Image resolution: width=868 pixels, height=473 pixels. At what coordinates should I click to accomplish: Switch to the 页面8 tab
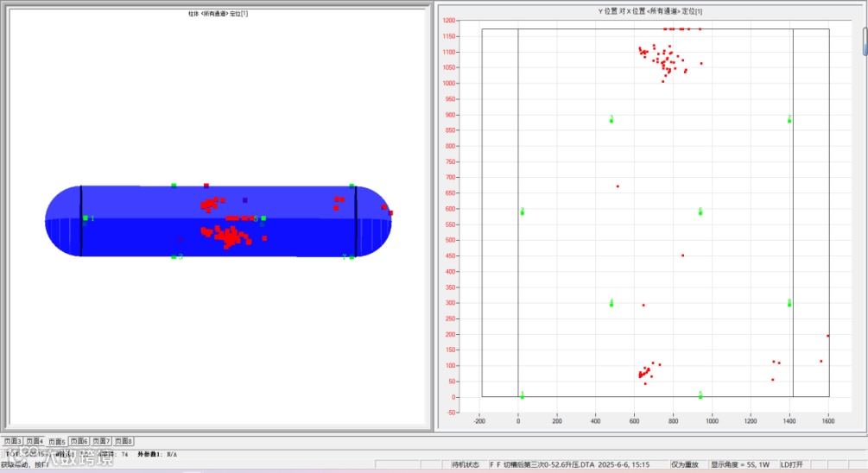click(123, 441)
